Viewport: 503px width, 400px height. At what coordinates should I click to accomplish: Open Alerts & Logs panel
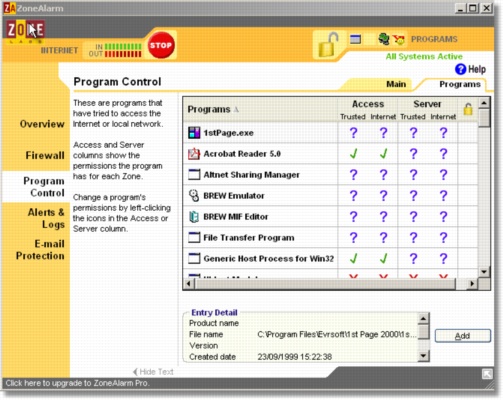pos(46,218)
